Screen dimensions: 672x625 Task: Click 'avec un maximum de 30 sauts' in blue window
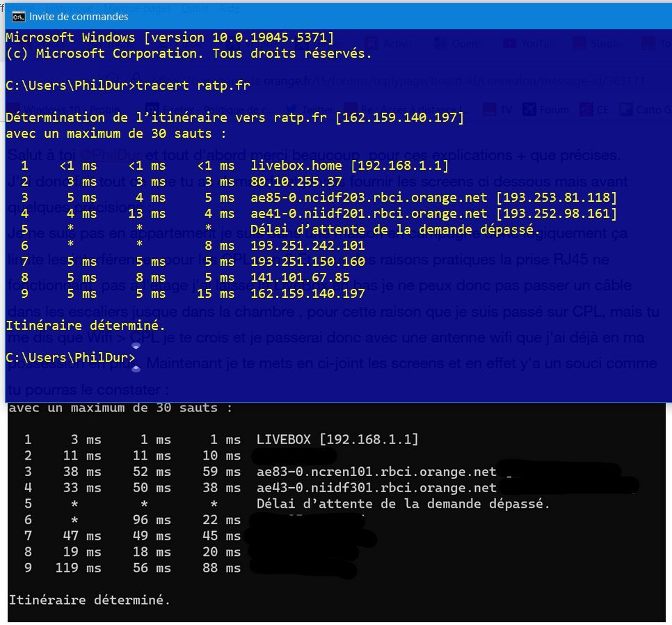click(x=115, y=134)
